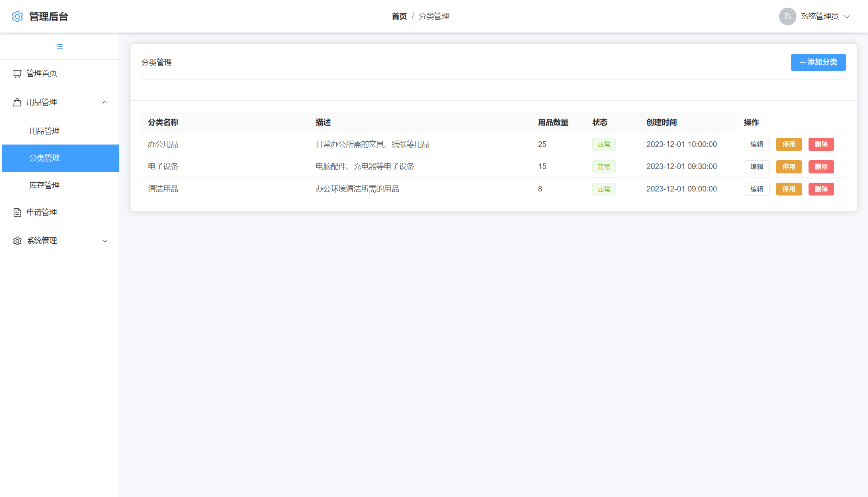Disable 电子设备 category with 停用 button
868x497 pixels.
788,167
